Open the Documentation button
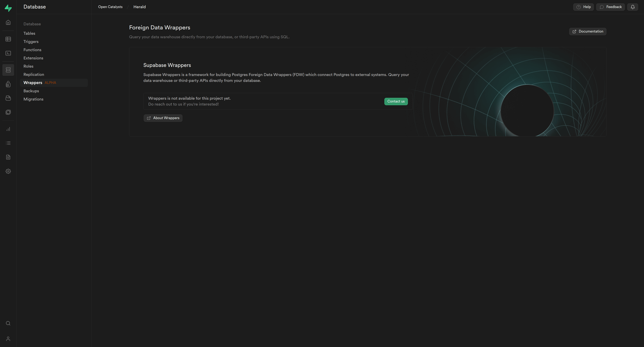This screenshot has height=347, width=644. pos(587,32)
